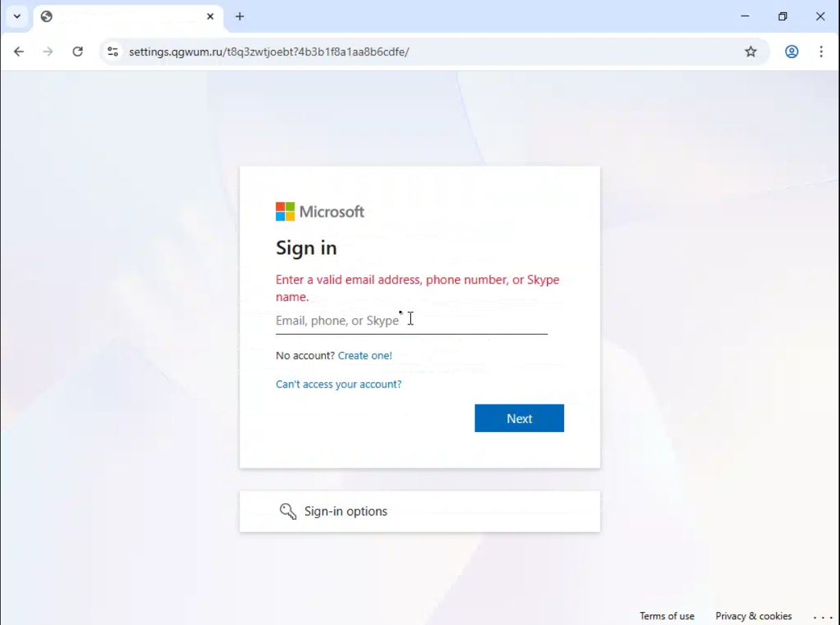Bookmark this page with the star icon
840x625 pixels.
coord(751,51)
